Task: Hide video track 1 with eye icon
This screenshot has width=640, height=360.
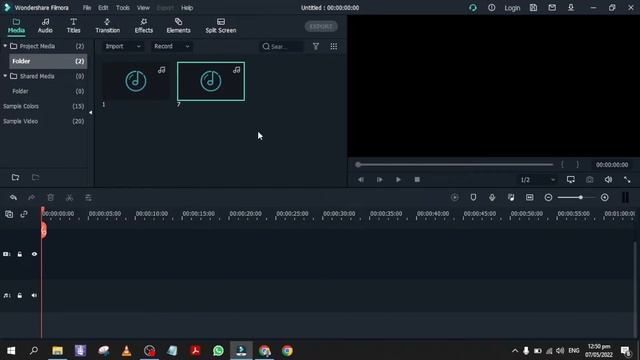Action: [x=34, y=254]
